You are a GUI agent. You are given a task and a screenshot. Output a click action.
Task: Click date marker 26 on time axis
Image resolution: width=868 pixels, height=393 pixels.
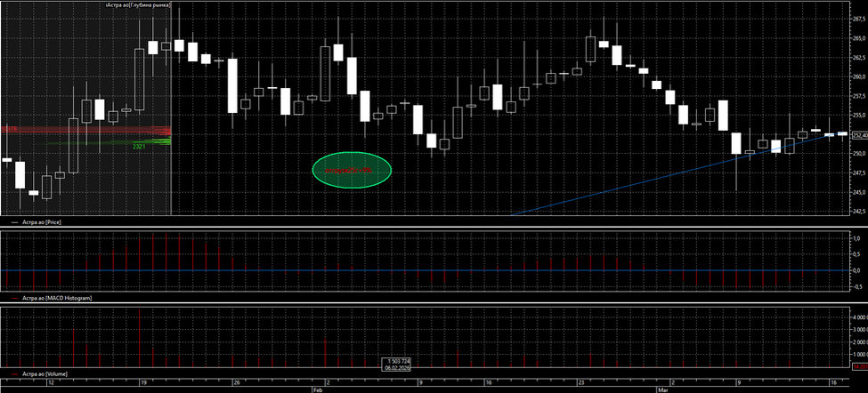point(236,382)
